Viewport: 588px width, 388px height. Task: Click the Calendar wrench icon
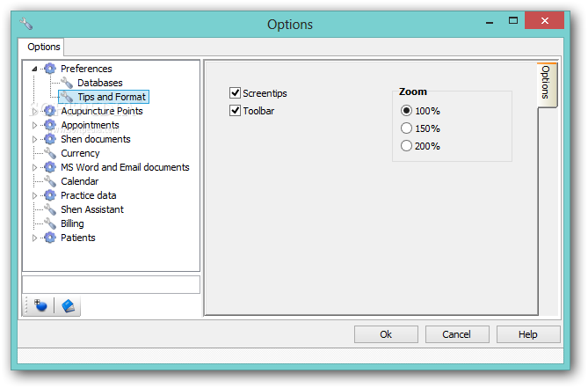[50, 181]
